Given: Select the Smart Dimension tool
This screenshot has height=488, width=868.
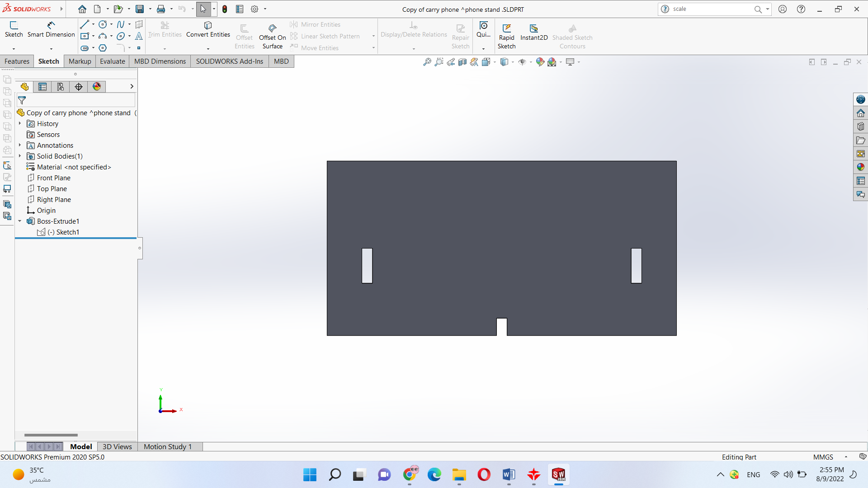Looking at the screenshot, I should (x=51, y=29).
